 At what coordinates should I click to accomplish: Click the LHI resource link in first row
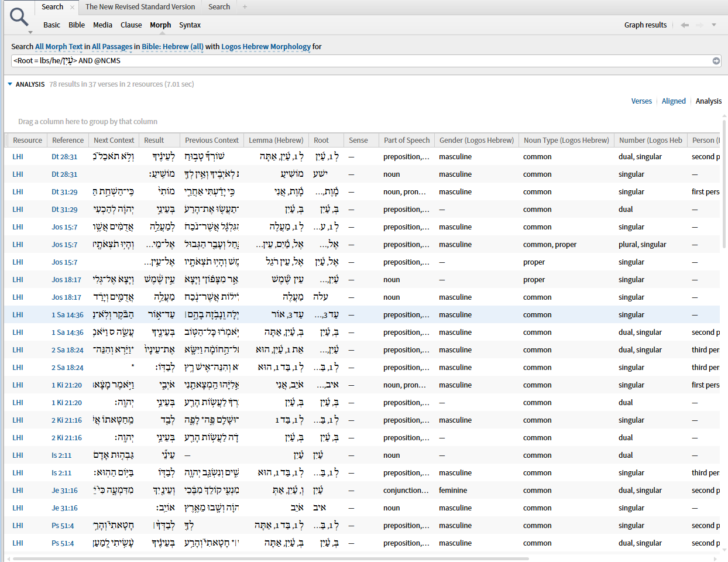18,157
